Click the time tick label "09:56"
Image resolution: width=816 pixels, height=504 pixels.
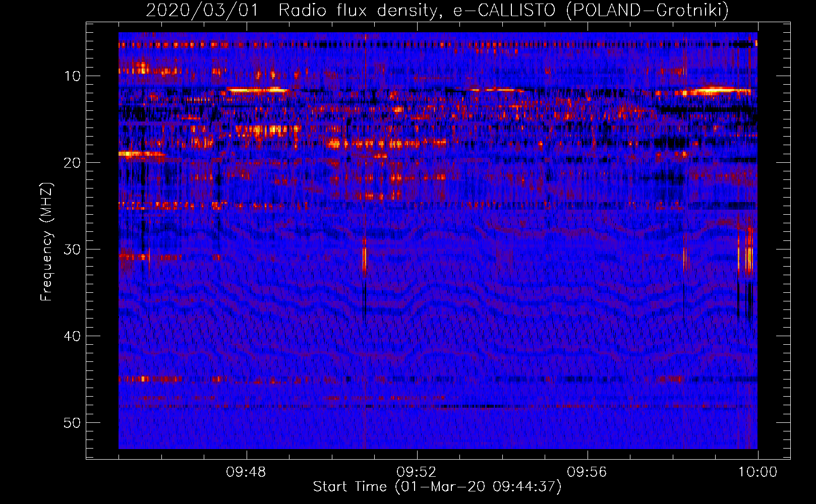(587, 472)
